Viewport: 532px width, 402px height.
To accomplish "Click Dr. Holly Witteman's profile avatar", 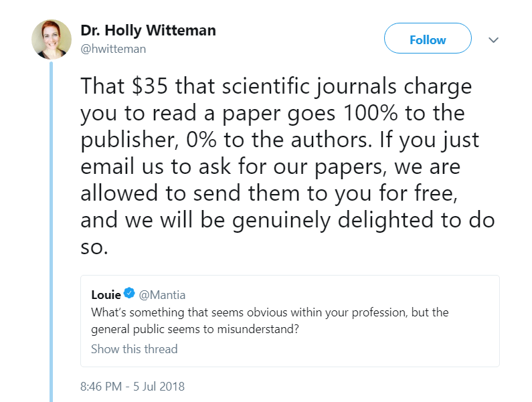I will pos(52,39).
